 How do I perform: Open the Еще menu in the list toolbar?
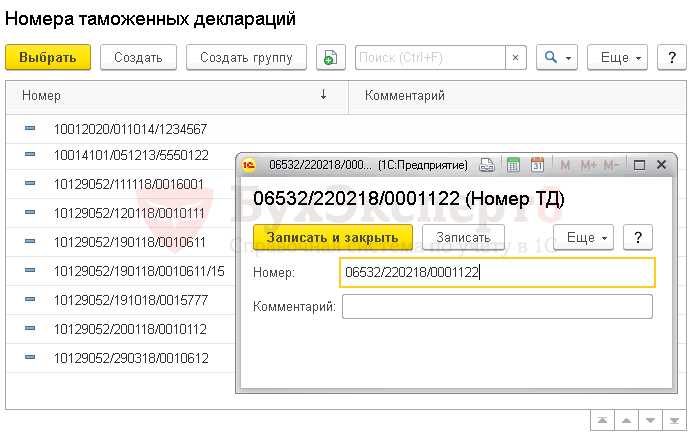click(617, 57)
